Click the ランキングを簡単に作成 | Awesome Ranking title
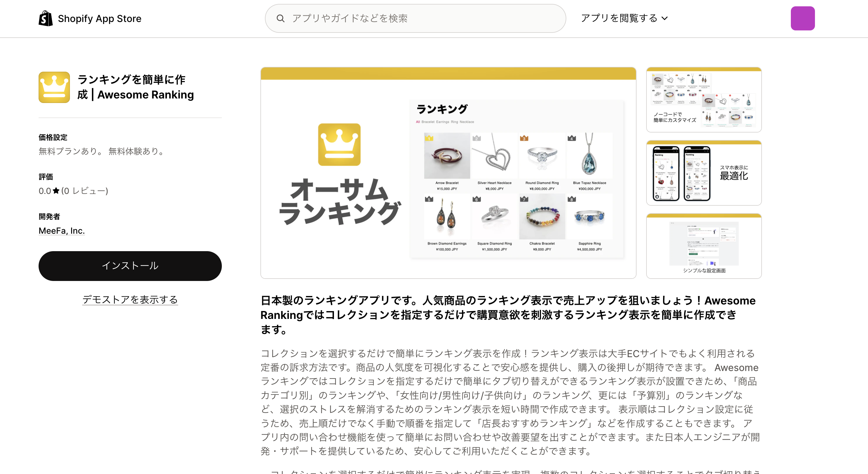This screenshot has height=474, width=868. tap(135, 87)
